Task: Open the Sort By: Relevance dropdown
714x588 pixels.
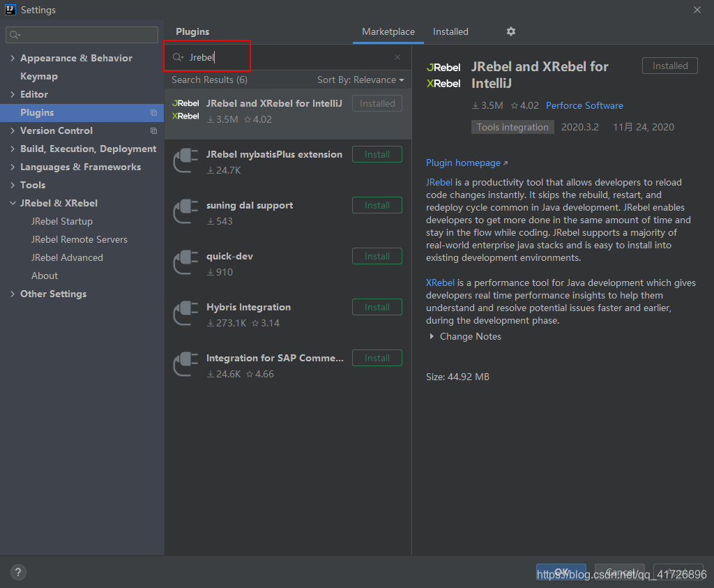Action: [x=360, y=80]
